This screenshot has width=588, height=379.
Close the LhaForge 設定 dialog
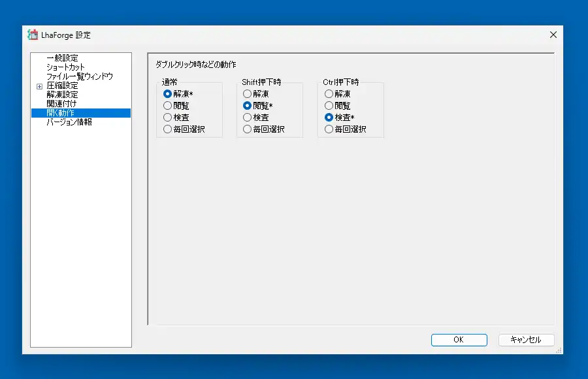point(553,35)
